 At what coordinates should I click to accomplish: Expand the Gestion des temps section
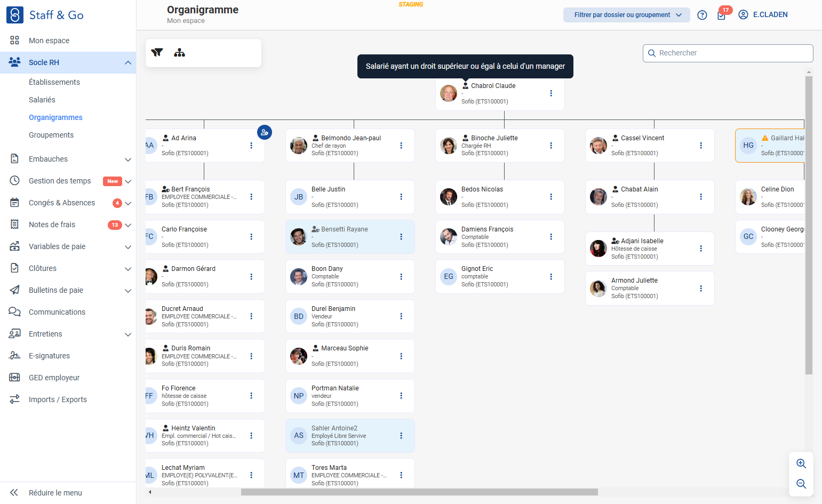click(128, 181)
